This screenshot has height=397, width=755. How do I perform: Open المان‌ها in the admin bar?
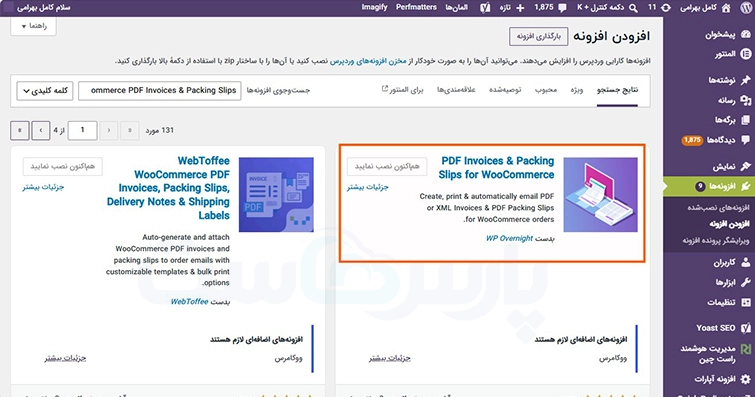456,8
